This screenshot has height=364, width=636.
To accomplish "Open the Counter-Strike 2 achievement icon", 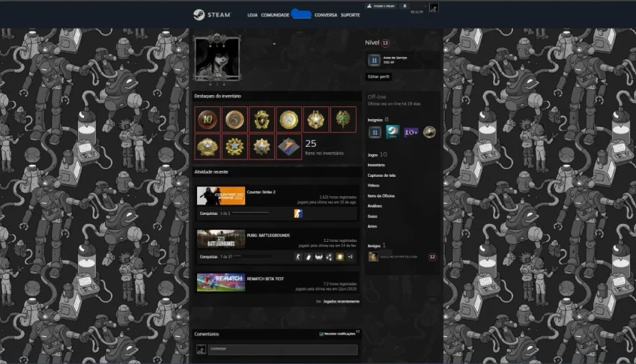I will [x=298, y=213].
